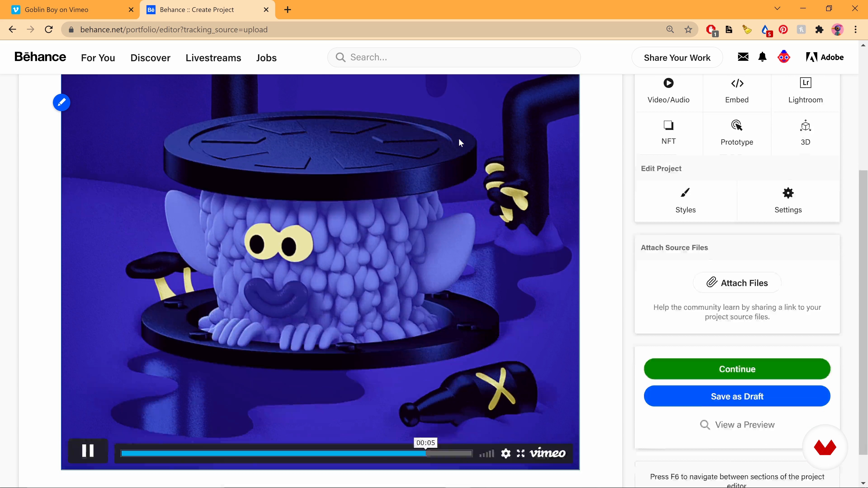Viewport: 868px width, 488px height.
Task: Open project Settings gear
Action: coord(788,200)
